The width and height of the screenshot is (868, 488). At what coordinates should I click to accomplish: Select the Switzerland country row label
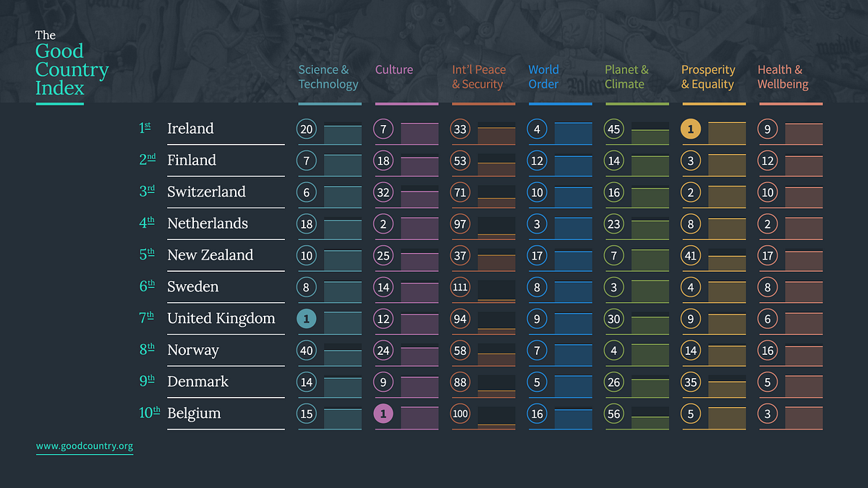206,192
